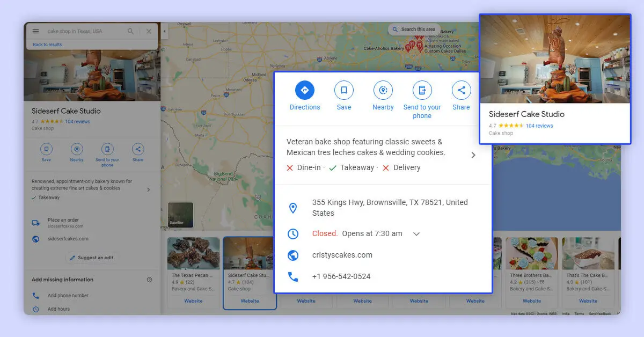Clear the search with the X icon
This screenshot has height=337, width=644.
(x=149, y=31)
